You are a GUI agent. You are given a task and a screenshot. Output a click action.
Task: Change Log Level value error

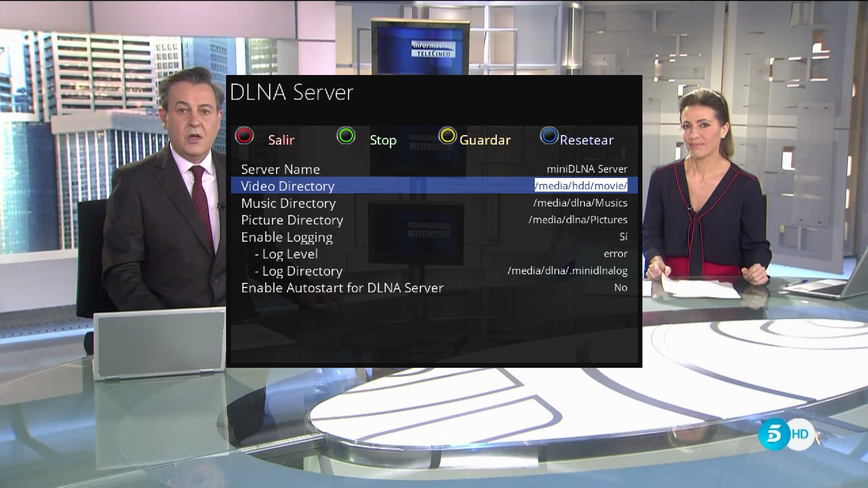tap(615, 254)
